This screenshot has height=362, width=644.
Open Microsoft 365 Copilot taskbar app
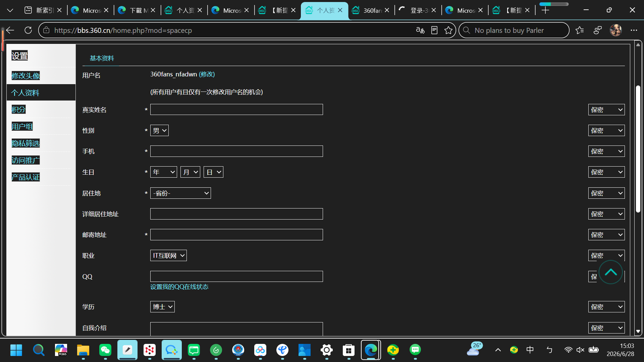point(61,350)
